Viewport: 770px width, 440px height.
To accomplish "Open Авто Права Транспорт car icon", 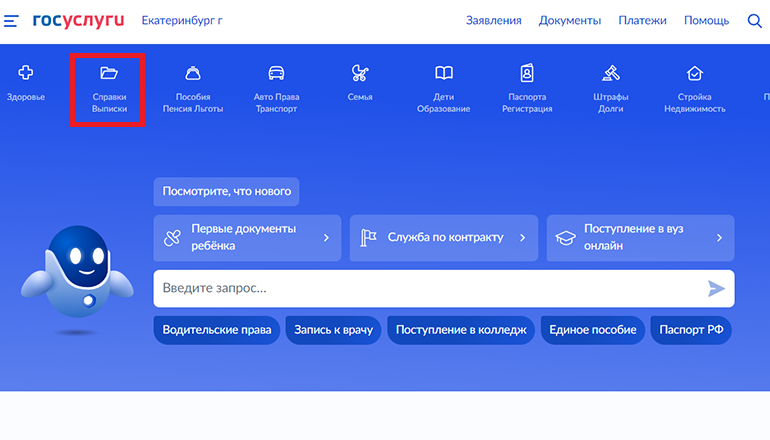I will click(x=276, y=74).
